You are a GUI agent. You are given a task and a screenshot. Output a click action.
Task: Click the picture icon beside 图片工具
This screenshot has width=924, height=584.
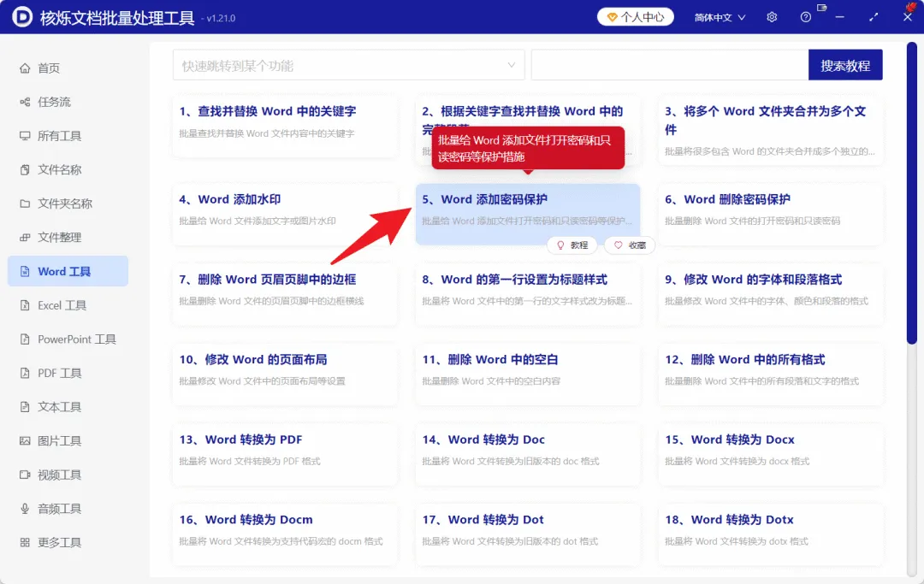pos(25,441)
